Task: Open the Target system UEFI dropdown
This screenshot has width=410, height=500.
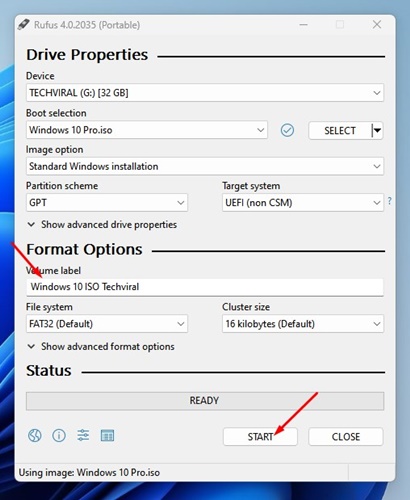Action: (303, 203)
